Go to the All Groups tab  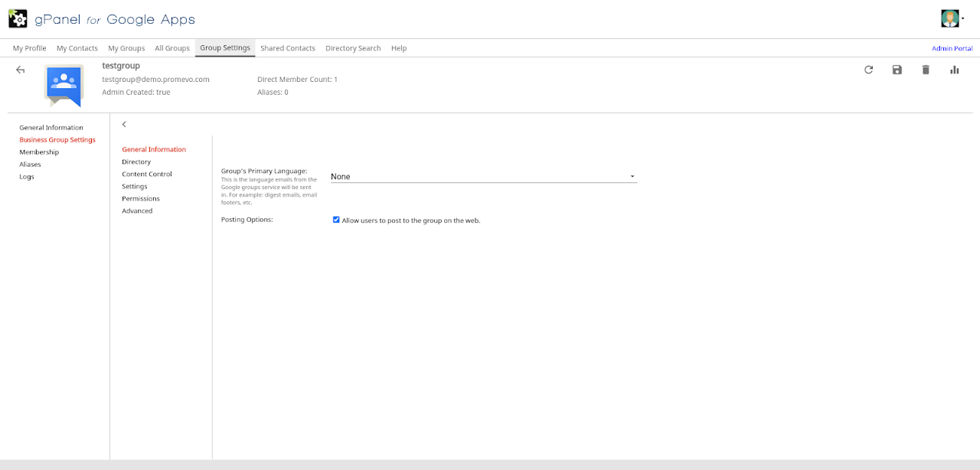[x=172, y=48]
